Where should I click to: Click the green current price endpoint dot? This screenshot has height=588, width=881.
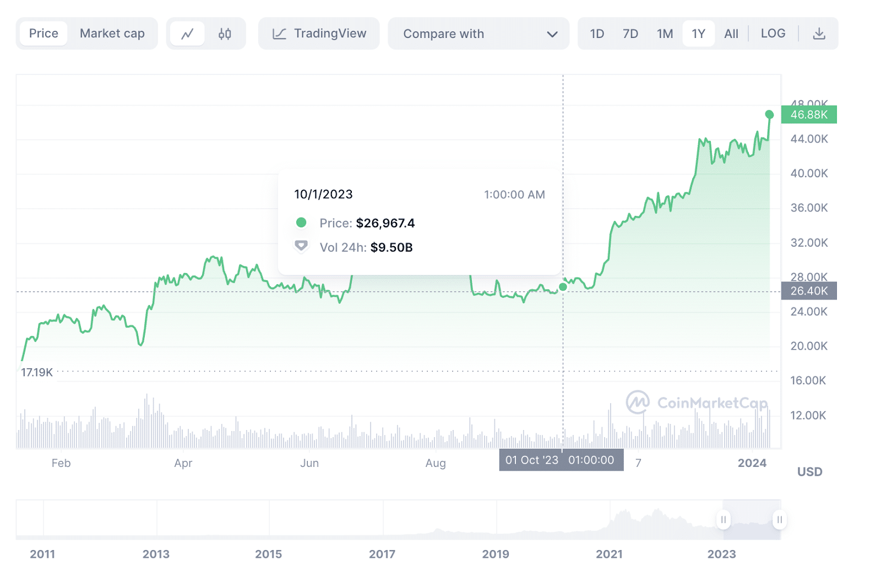[x=769, y=115]
